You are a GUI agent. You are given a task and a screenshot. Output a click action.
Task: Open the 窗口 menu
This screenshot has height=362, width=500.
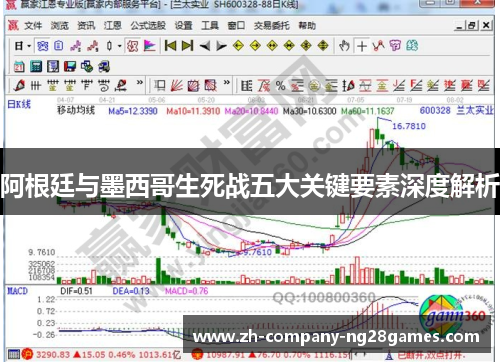click(x=236, y=26)
